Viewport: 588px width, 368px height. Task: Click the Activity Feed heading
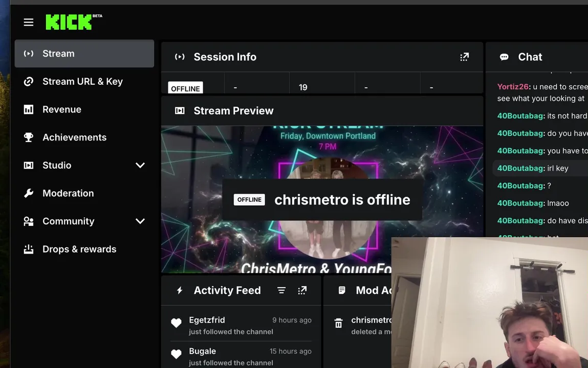(x=227, y=290)
